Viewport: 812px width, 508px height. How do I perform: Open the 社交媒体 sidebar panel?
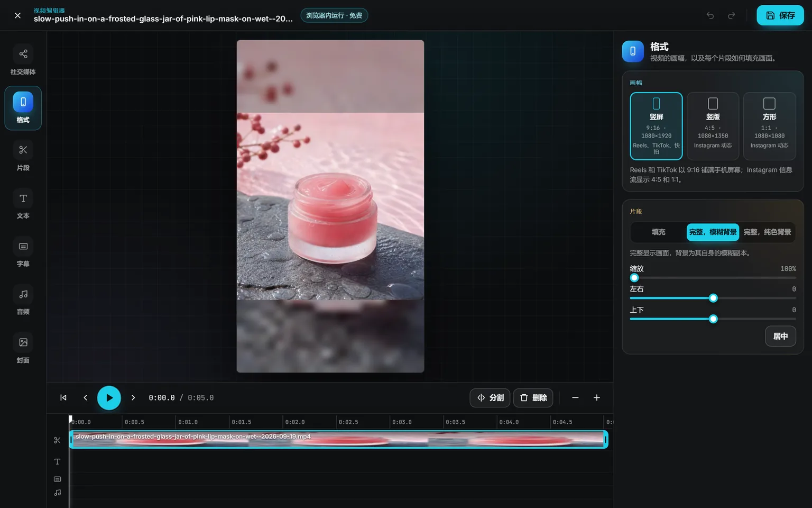point(23,60)
